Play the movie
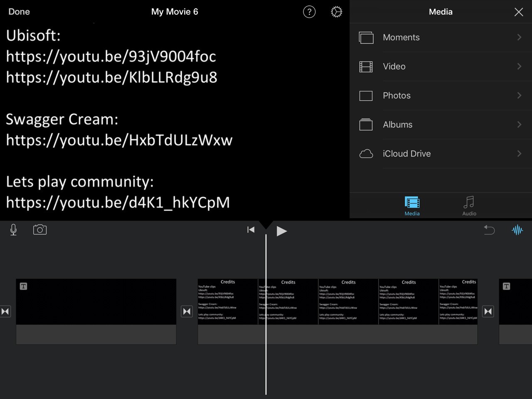This screenshot has height=399, width=532. 281,231
